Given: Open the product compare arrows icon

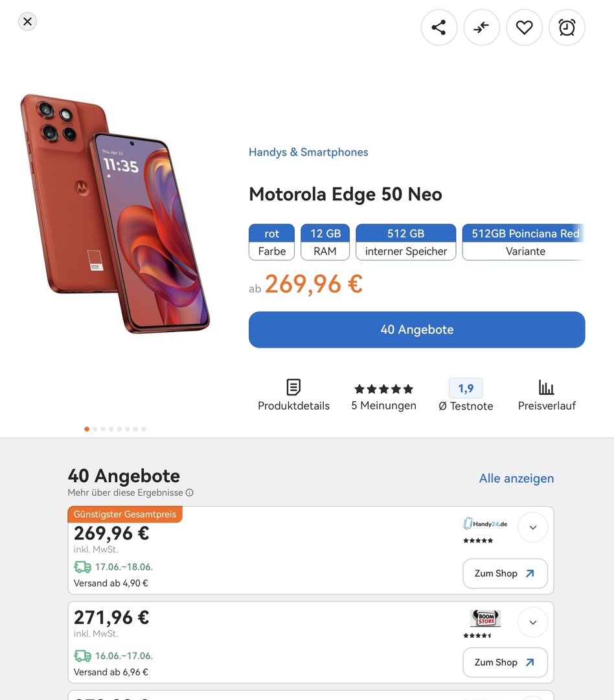Looking at the screenshot, I should 481,27.
